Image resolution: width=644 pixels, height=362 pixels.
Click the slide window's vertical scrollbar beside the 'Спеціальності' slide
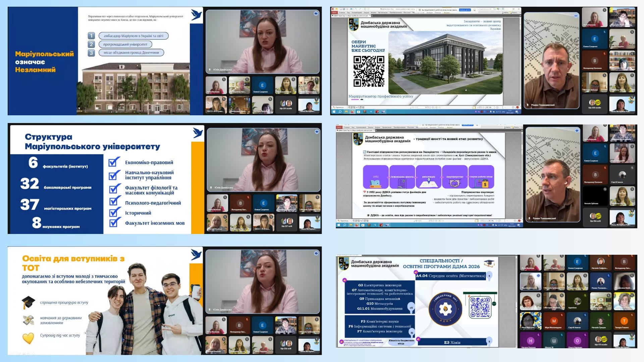point(516,302)
